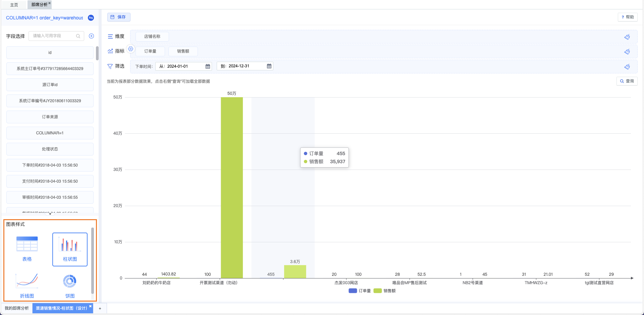644x315 pixels.
Task: Click the 查询 query button
Action: [627, 81]
